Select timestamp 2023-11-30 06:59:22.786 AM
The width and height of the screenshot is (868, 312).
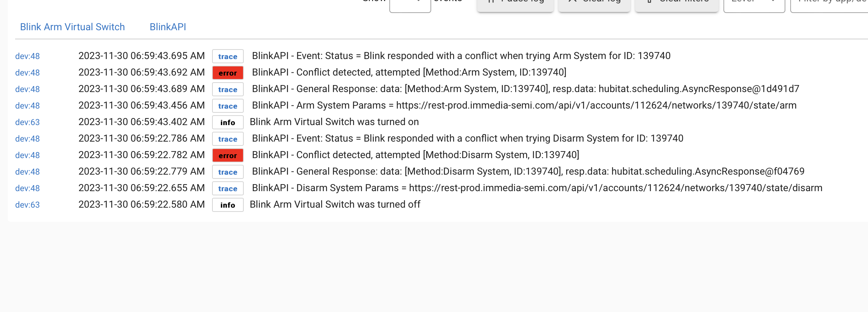[141, 138]
